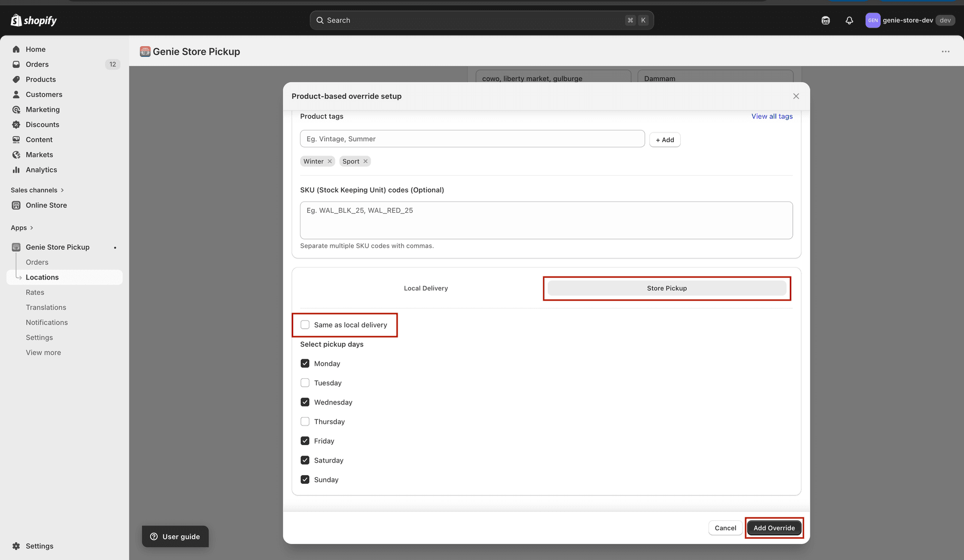Click the GEN store avatar
This screenshot has height=560, width=964.
[873, 21]
